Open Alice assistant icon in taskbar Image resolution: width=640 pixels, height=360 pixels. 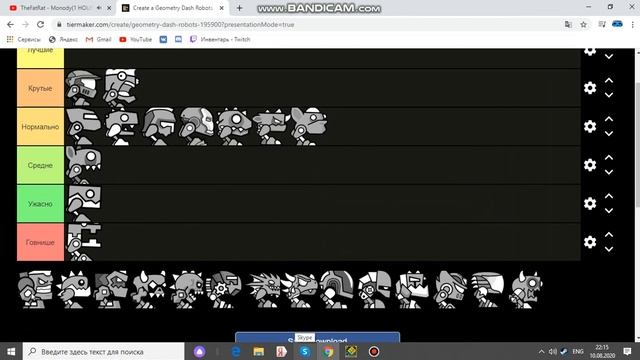(x=200, y=351)
